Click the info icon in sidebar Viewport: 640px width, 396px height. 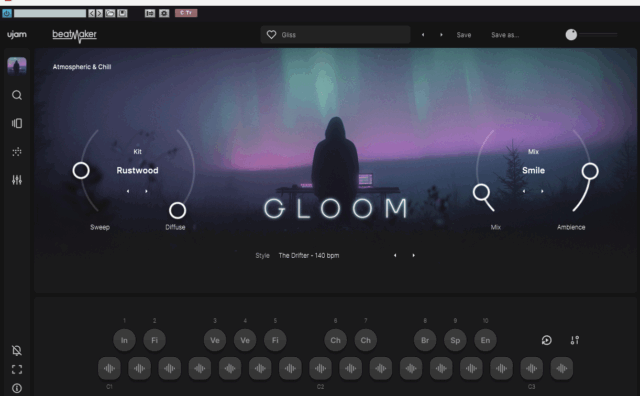[x=17, y=388]
